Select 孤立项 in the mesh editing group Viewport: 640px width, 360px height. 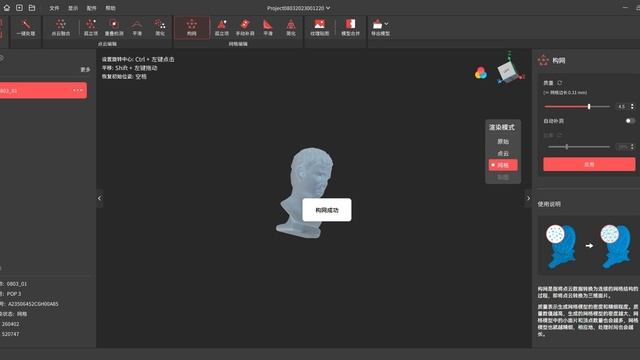tap(222, 27)
